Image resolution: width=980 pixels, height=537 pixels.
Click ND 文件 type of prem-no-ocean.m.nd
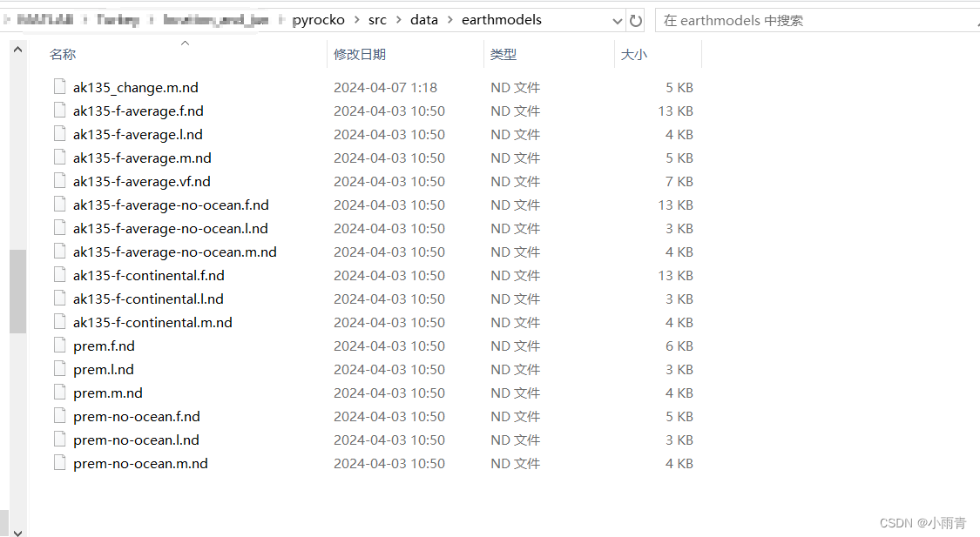(516, 463)
